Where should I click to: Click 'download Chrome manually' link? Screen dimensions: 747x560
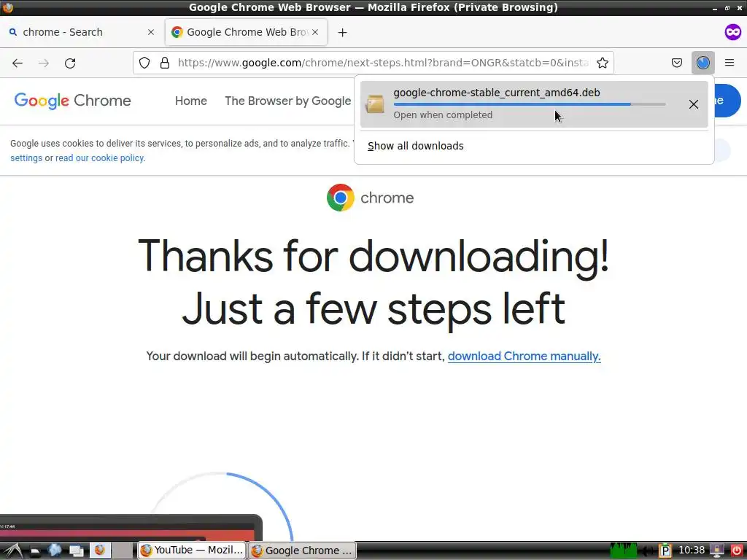point(524,356)
